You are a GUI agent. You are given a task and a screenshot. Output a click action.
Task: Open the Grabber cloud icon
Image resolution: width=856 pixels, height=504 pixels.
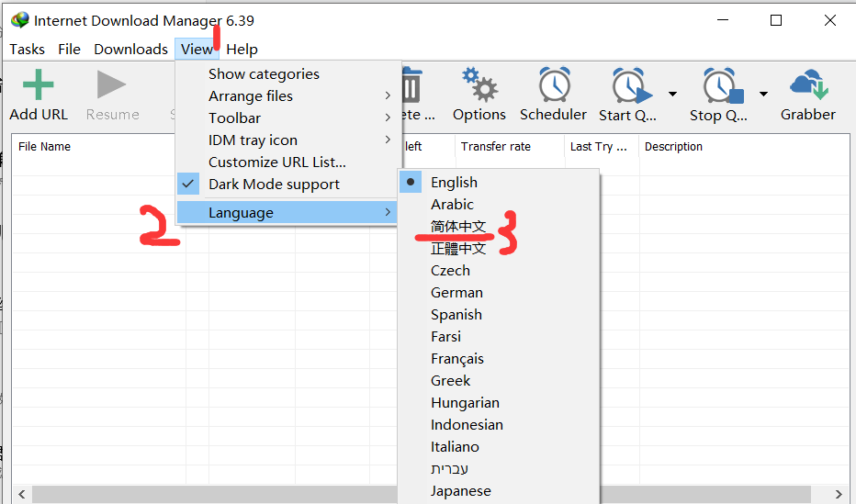(x=808, y=84)
